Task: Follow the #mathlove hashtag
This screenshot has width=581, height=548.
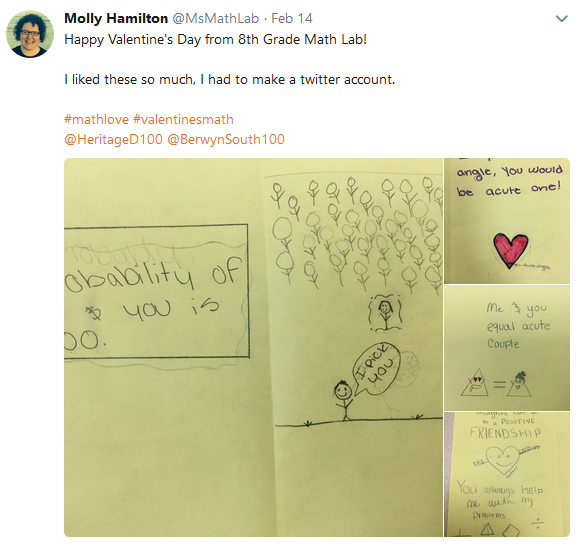Action: [x=96, y=119]
